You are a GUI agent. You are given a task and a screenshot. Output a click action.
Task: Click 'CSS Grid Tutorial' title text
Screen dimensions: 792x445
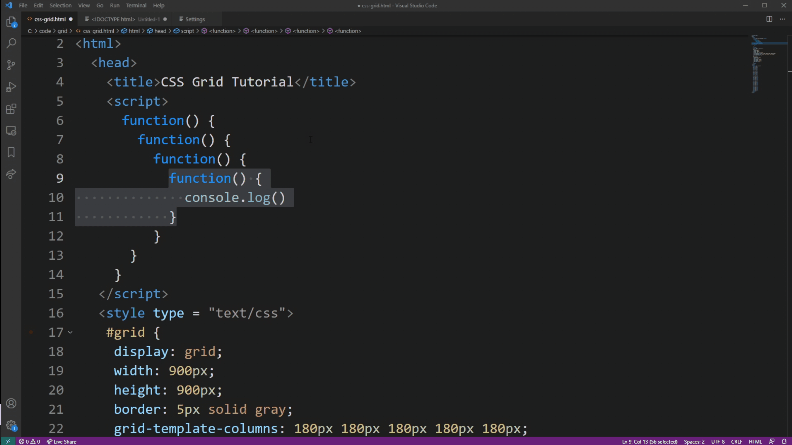(227, 82)
